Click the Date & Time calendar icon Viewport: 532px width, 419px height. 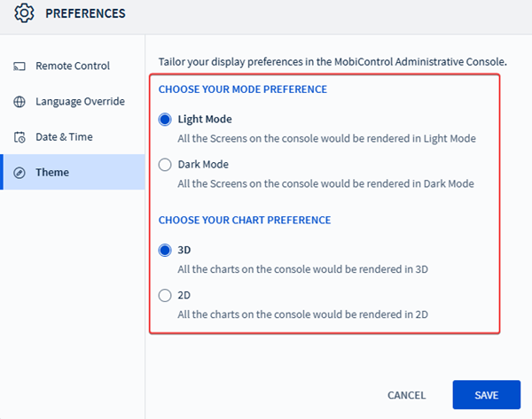click(20, 137)
